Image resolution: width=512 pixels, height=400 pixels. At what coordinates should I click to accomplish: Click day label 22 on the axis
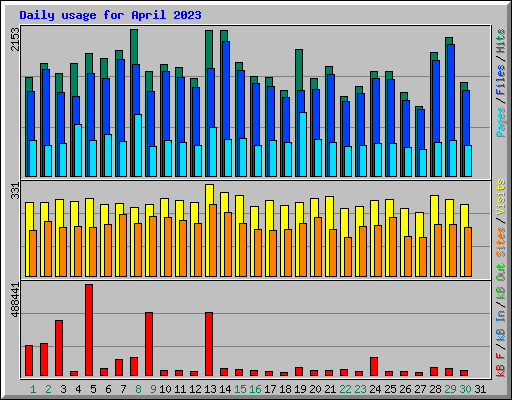(345, 389)
